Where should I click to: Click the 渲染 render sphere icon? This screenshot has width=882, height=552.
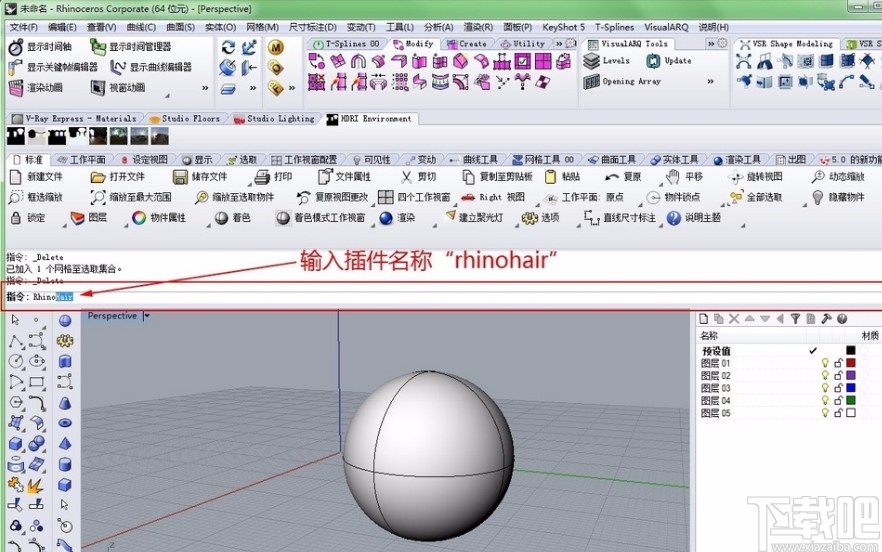pyautogui.click(x=386, y=218)
